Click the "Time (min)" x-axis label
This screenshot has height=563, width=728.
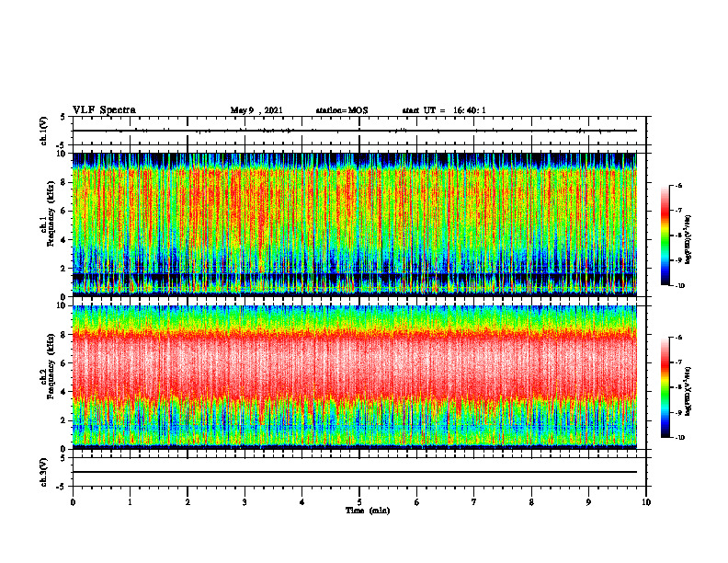pyautogui.click(x=368, y=511)
